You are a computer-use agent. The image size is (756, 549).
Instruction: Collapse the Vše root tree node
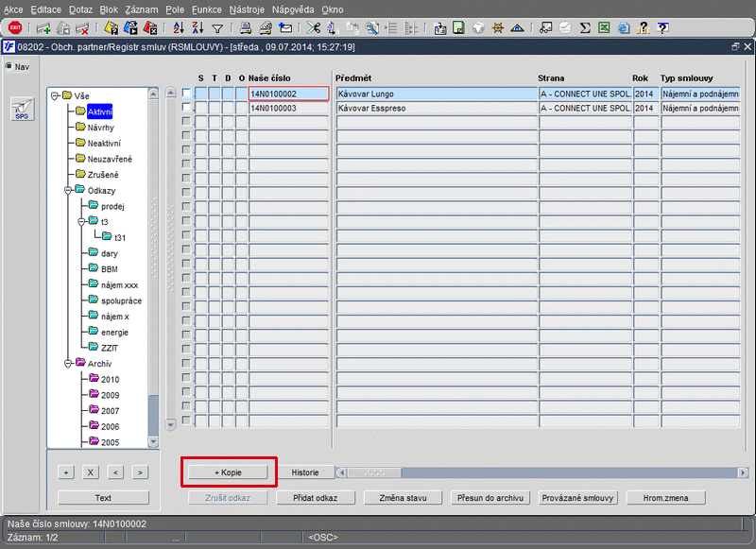click(x=55, y=95)
